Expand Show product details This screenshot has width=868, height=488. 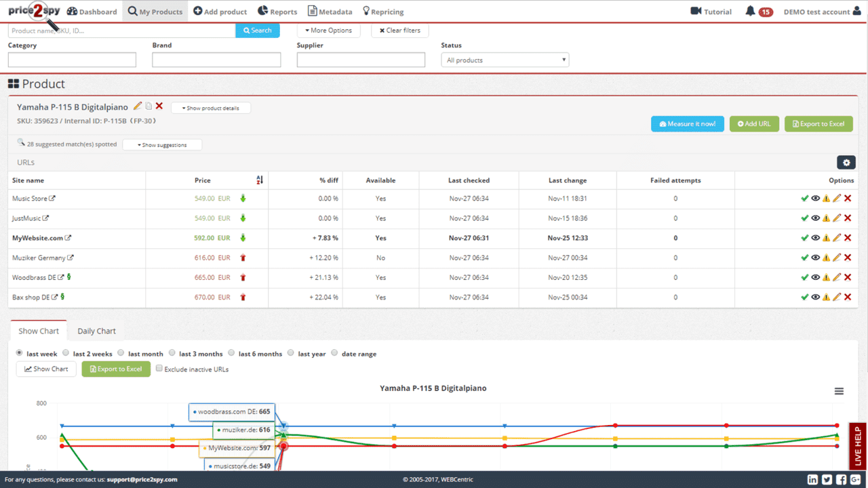[211, 108]
